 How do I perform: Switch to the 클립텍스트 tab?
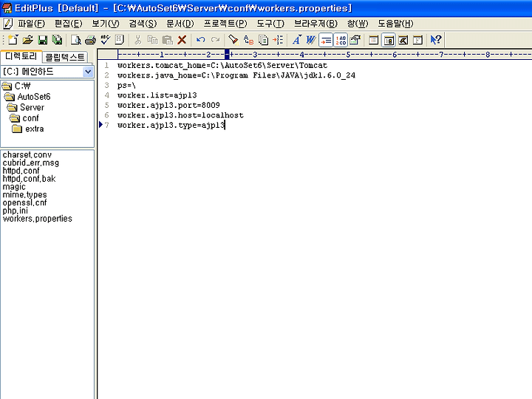point(65,57)
